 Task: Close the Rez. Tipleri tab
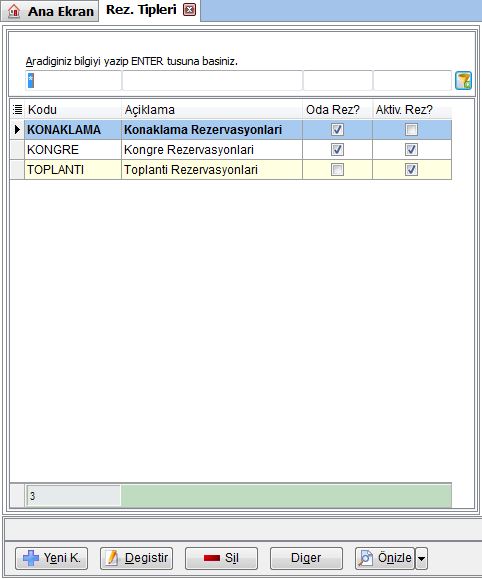[x=189, y=10]
